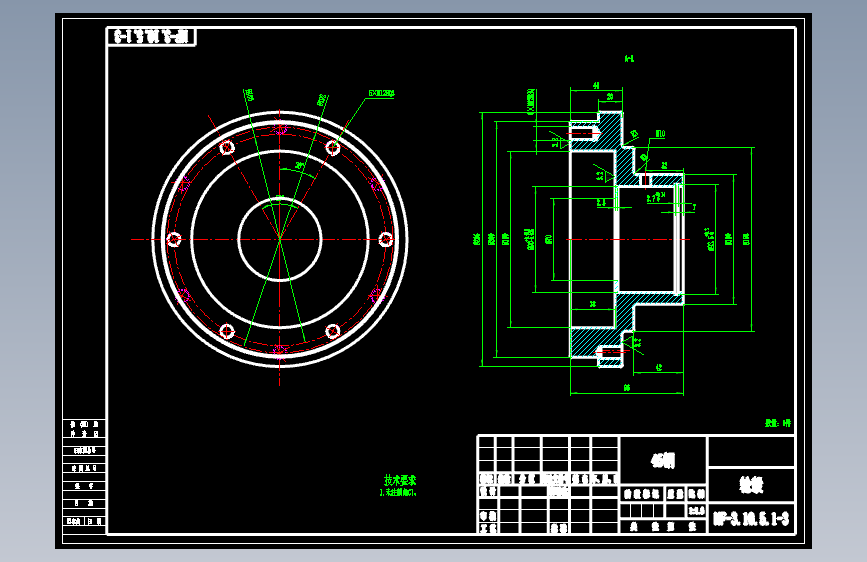Image resolution: width=867 pixels, height=562 pixels.
Task: Click the 20 flange width dimension
Action: (610, 96)
